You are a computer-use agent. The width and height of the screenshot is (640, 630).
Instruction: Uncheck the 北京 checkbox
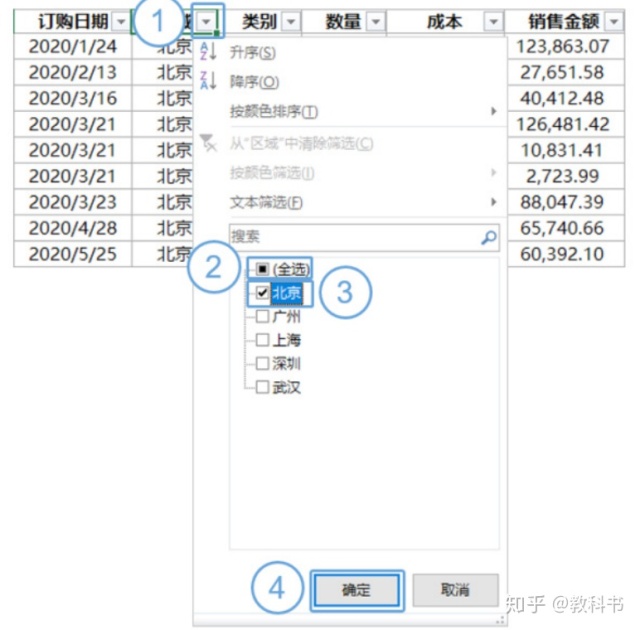click(x=262, y=293)
